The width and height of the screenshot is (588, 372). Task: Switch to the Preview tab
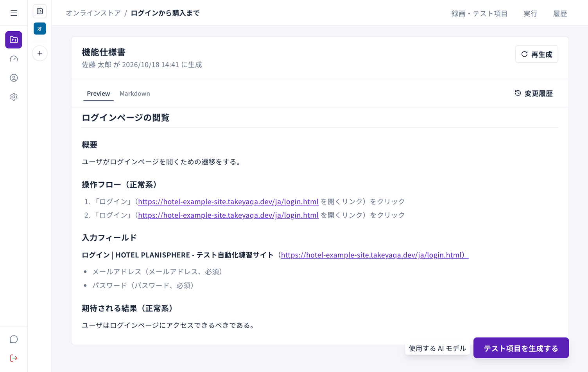[99, 93]
